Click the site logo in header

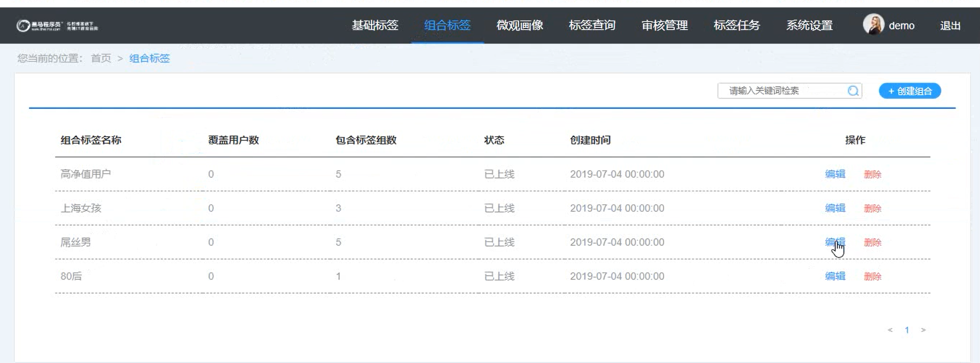coord(57,25)
